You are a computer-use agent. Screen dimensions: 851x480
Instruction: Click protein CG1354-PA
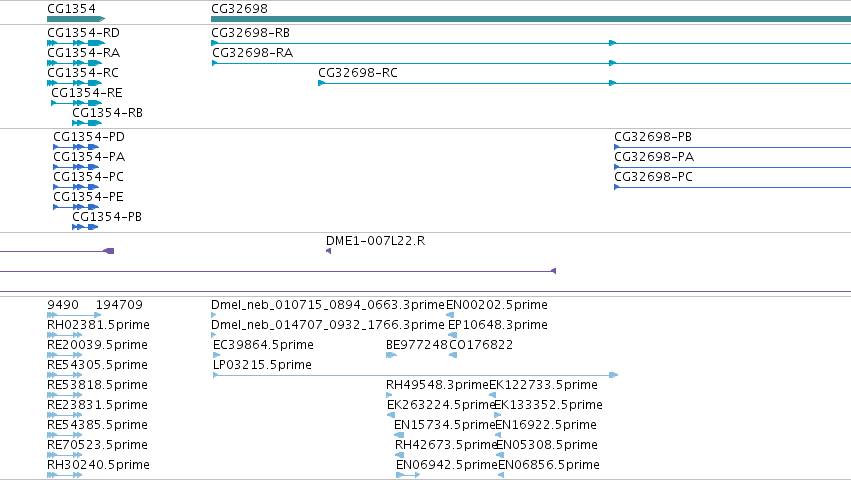click(x=89, y=157)
